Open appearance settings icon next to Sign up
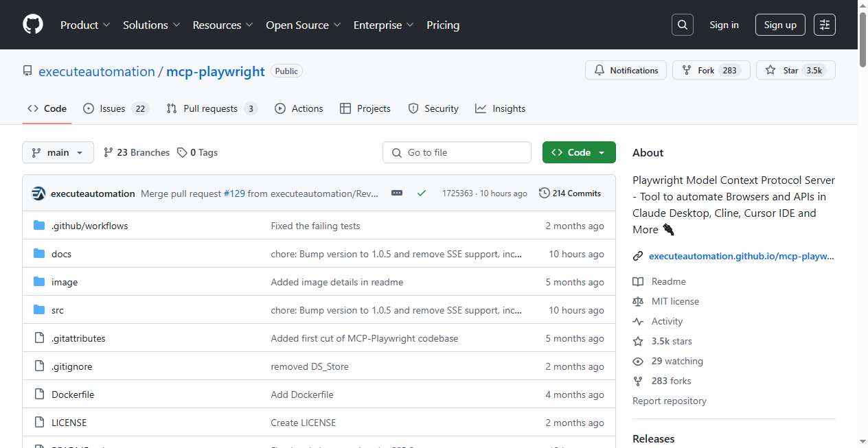 click(825, 25)
